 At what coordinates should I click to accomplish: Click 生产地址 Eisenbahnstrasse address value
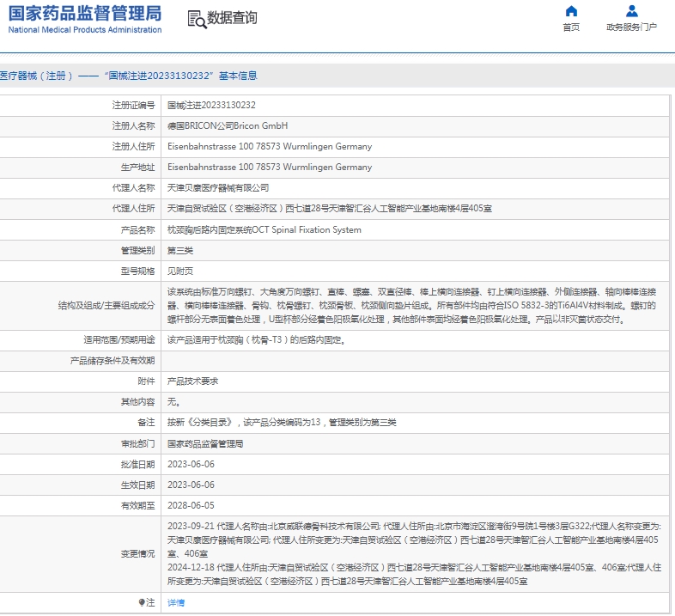[x=270, y=168]
